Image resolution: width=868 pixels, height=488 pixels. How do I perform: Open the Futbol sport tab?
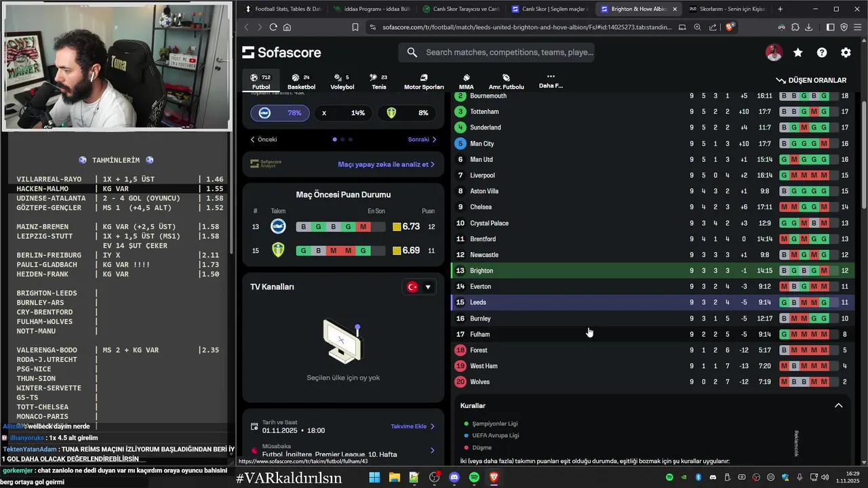(261, 82)
